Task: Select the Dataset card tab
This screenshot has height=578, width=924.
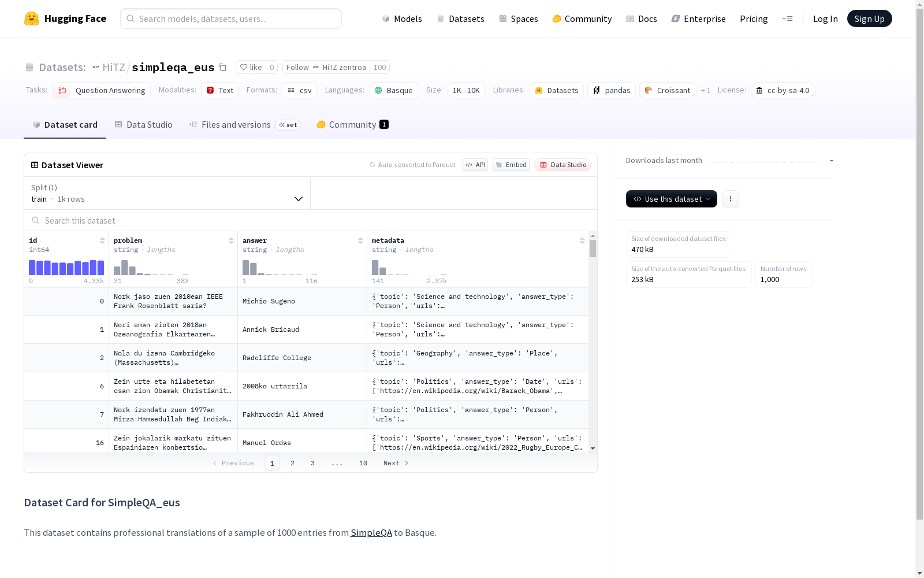Action: tap(65, 125)
